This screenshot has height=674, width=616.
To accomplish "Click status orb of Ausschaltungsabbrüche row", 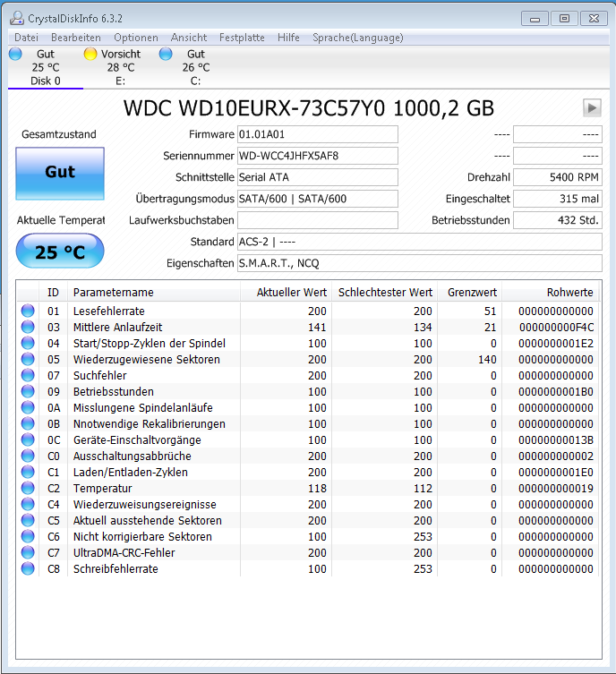I will tap(28, 456).
